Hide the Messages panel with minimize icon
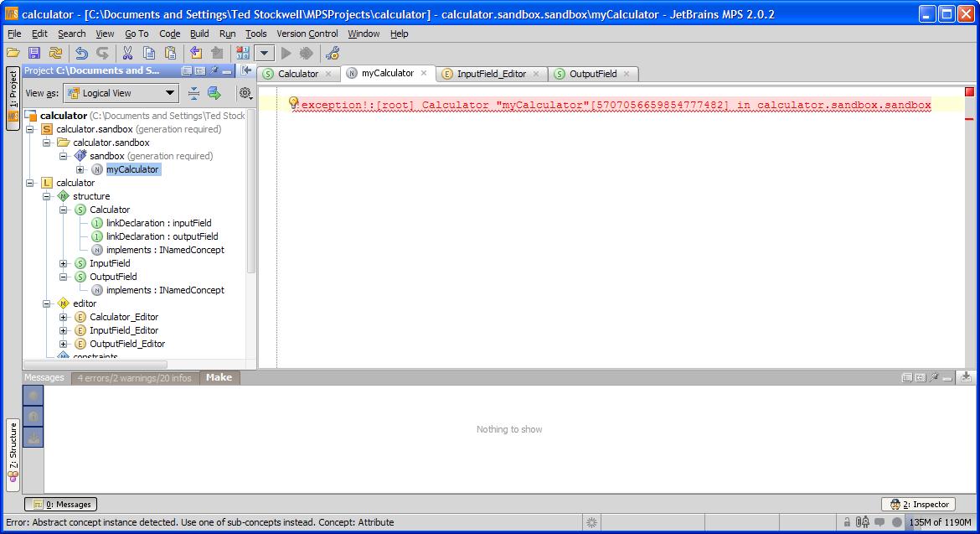 click(947, 378)
